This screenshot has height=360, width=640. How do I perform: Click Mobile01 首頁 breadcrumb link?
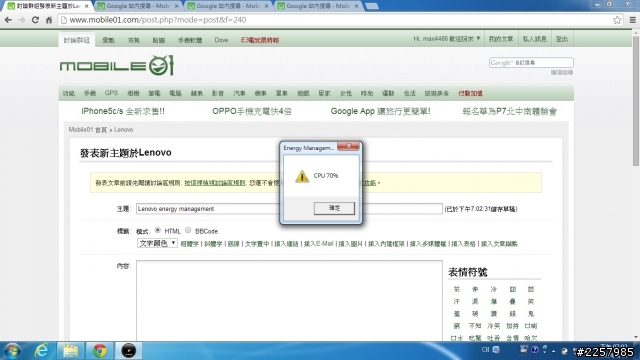click(x=87, y=129)
